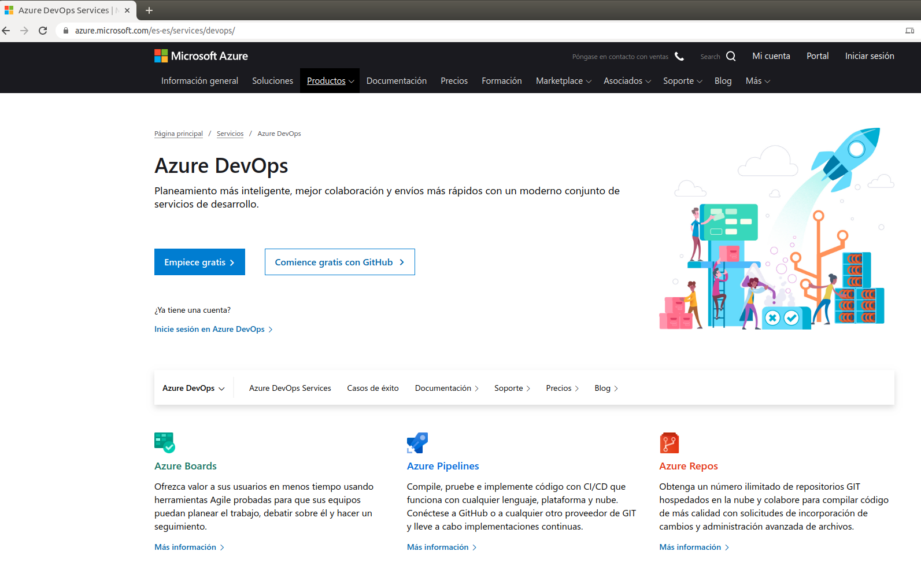Click the phone contact sales icon
The width and height of the screenshot is (921, 588).
[x=679, y=56]
